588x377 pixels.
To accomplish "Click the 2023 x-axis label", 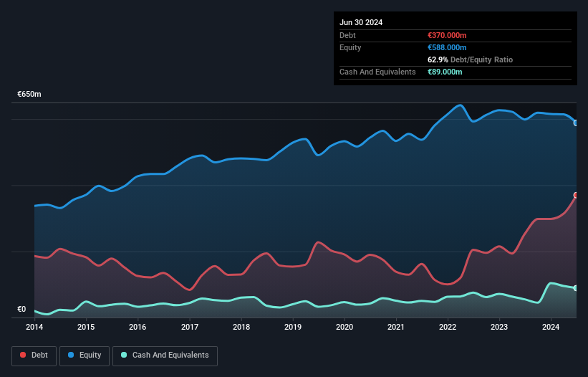I will [499, 327].
